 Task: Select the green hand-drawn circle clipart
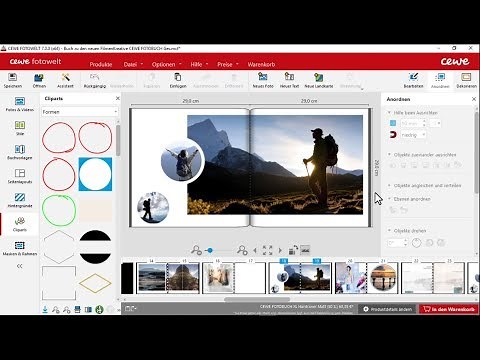[x=59, y=211]
